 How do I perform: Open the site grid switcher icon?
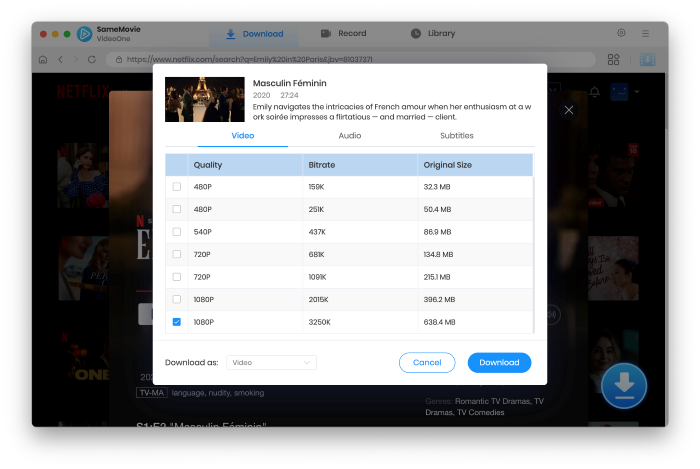tap(613, 59)
